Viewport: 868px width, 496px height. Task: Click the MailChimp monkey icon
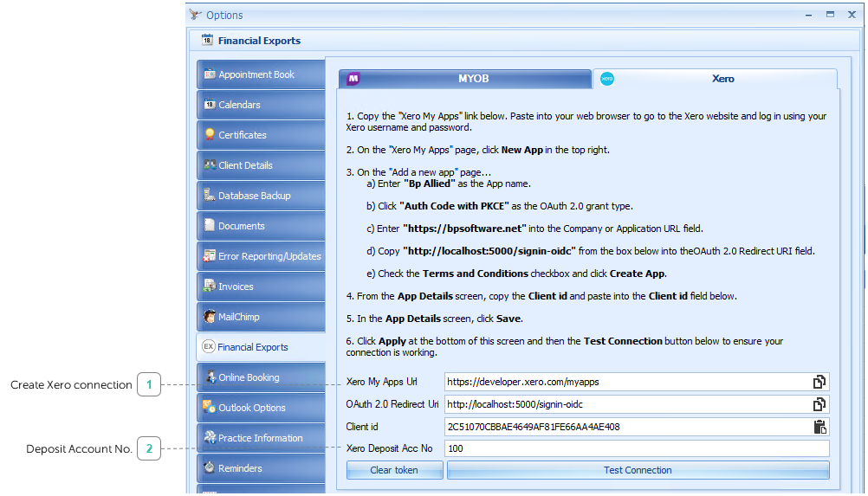pos(210,316)
